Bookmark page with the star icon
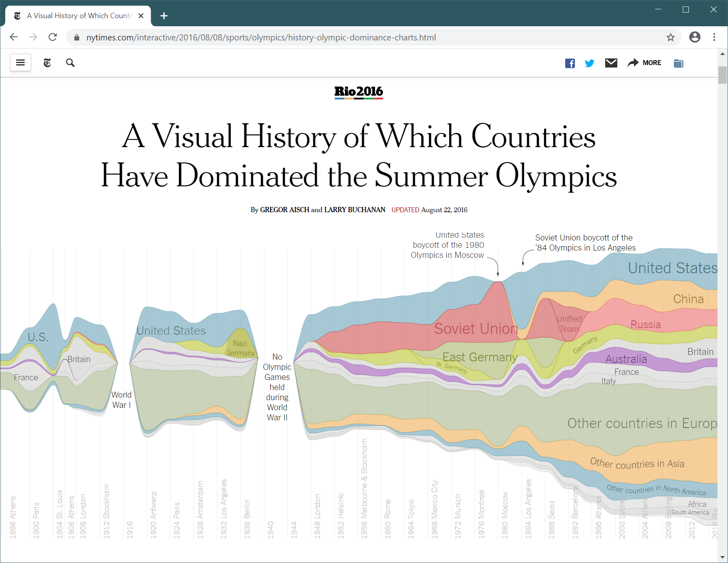 point(671,38)
